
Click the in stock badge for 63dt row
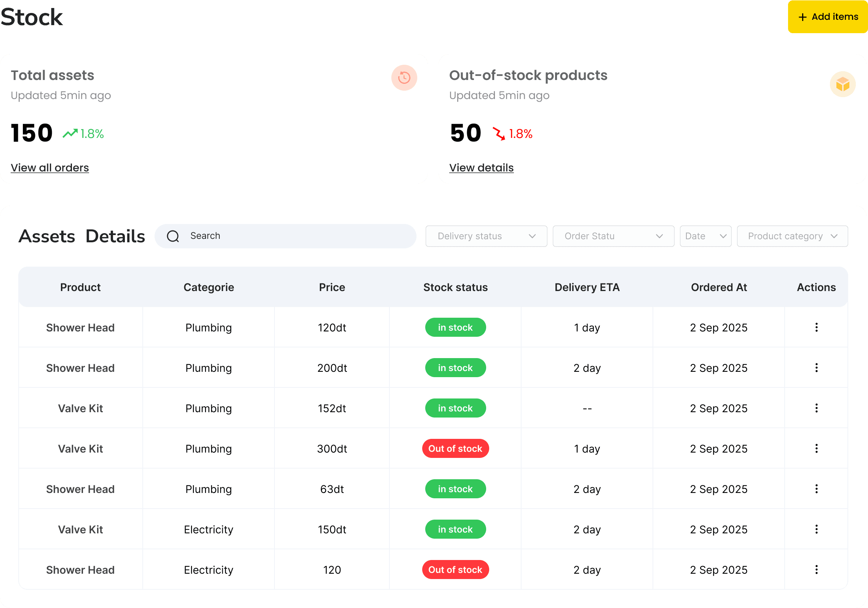[455, 489]
